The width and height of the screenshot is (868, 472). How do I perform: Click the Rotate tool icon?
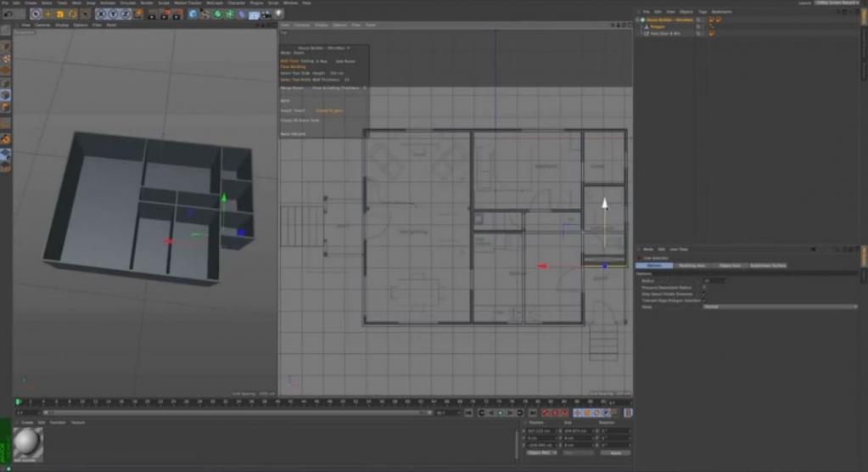[x=73, y=14]
